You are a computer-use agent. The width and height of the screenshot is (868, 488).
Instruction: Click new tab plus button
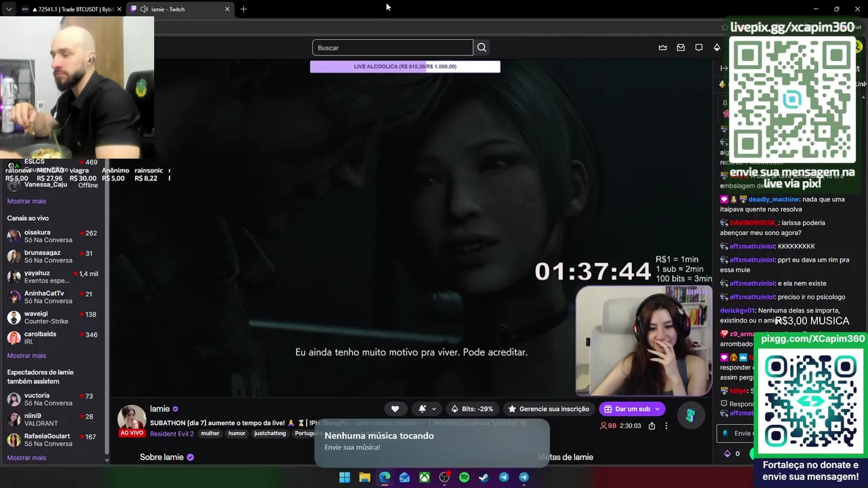243,9
